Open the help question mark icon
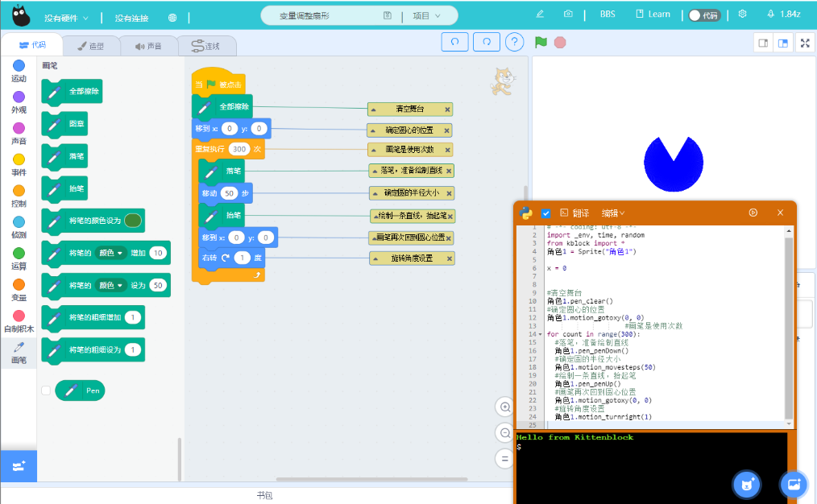 pos(515,42)
